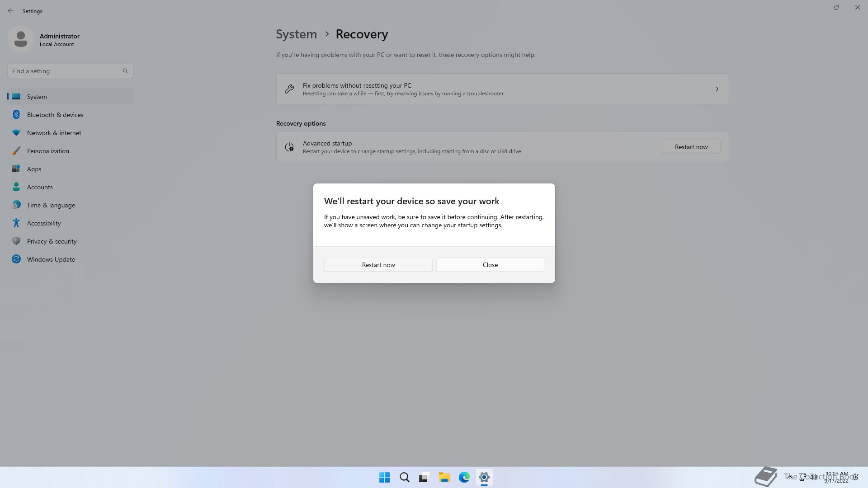Expand Fix problems without resetting chevron
Image resolution: width=868 pixels, height=488 pixels.
[717, 89]
